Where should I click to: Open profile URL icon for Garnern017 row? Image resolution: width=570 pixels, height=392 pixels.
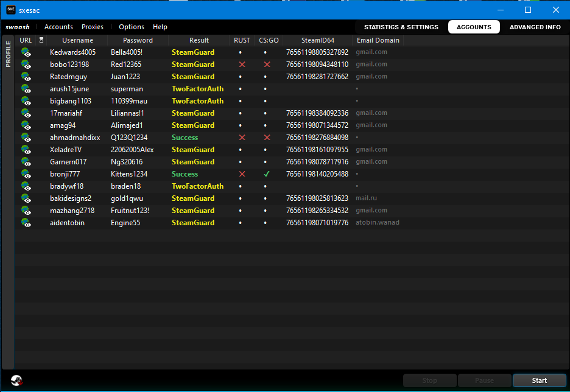tap(26, 162)
